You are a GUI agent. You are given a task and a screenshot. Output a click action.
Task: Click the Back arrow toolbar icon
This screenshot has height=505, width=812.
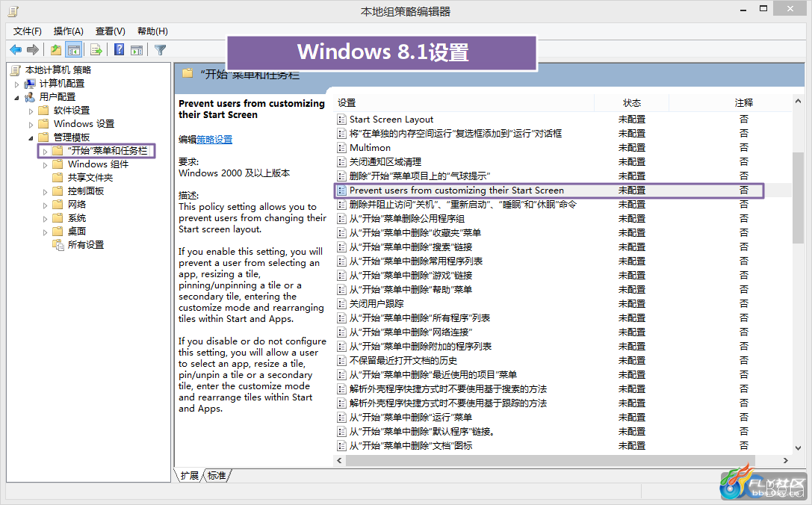16,50
